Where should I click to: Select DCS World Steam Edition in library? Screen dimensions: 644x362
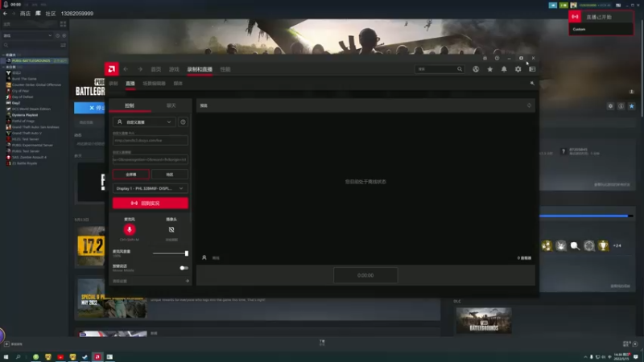point(31,109)
